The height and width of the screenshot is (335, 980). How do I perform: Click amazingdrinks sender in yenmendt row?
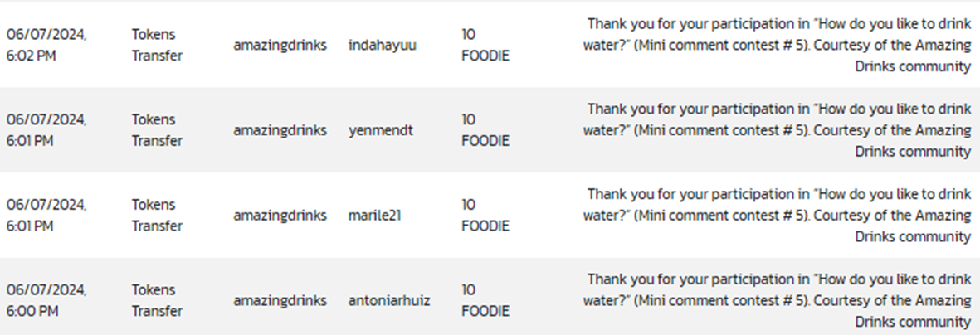pos(280,130)
